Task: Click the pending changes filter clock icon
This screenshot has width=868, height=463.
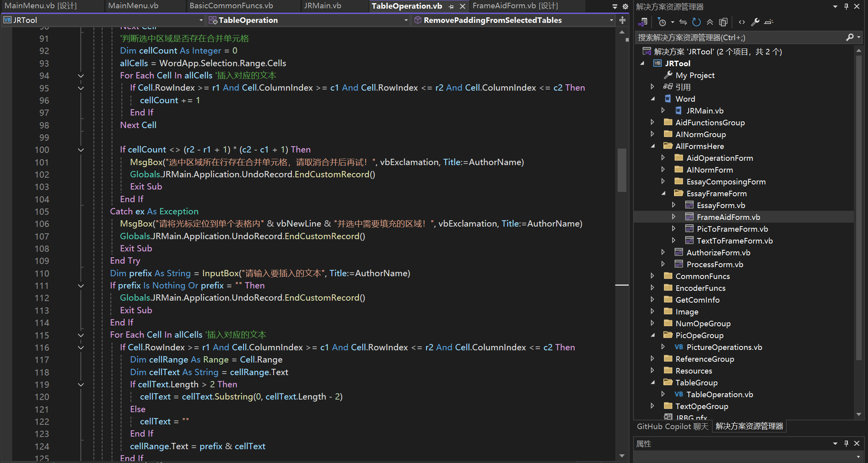Action: tap(662, 22)
